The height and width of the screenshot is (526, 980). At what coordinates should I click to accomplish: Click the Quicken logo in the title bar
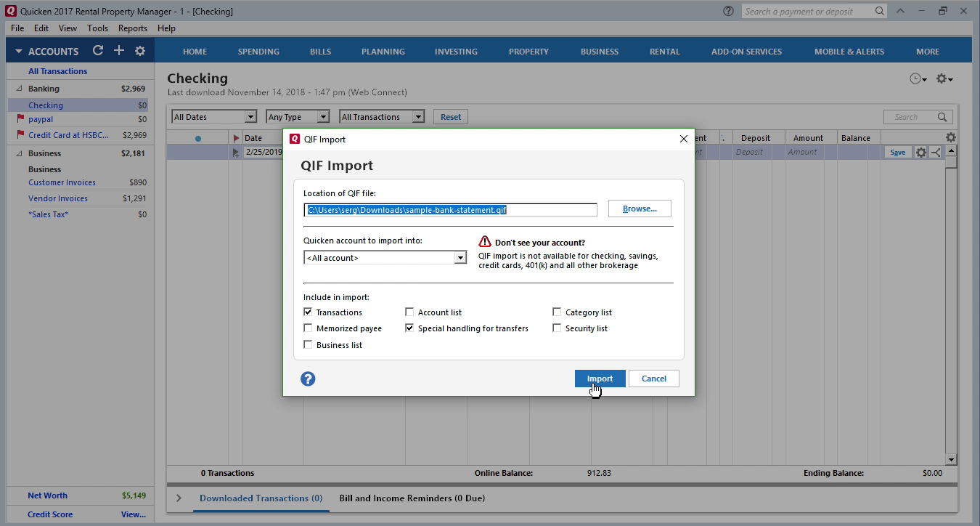[x=11, y=11]
